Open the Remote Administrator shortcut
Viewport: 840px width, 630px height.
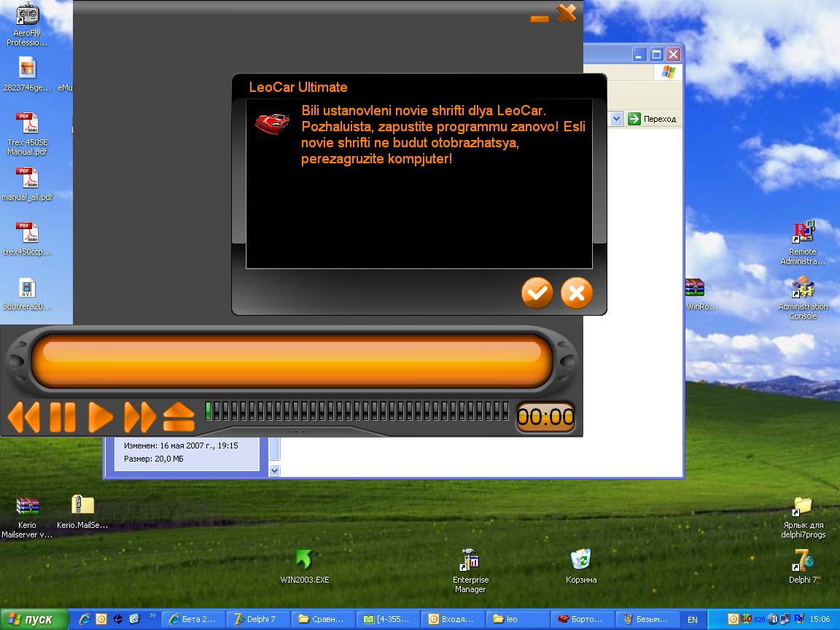803,243
